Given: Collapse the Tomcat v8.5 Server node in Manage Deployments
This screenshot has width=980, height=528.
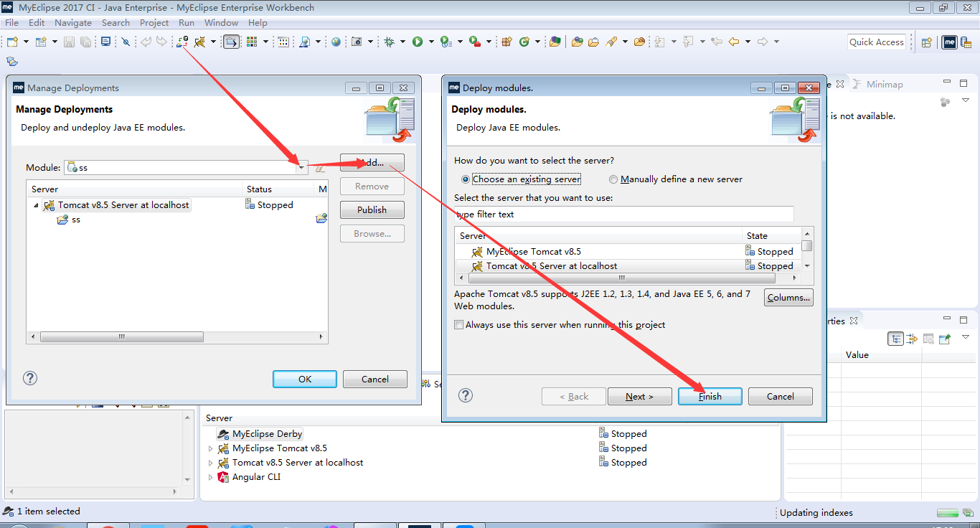Looking at the screenshot, I should (x=37, y=205).
